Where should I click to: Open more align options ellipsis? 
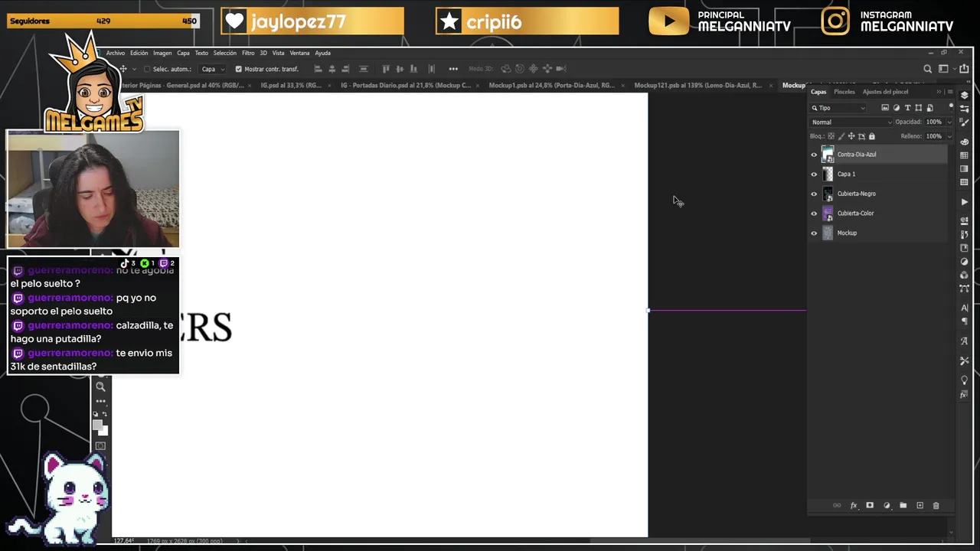[453, 69]
